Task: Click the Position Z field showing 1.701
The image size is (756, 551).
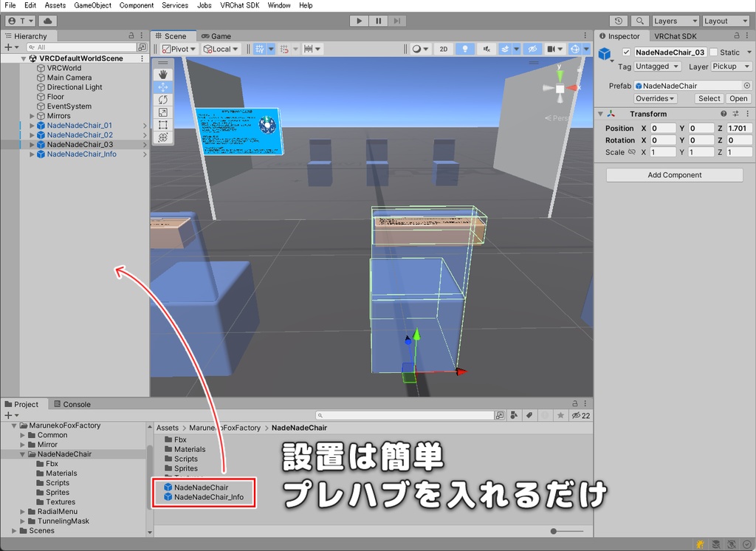Action: point(739,128)
